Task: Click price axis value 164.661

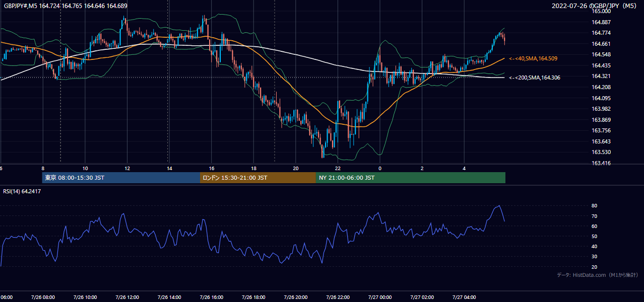Action: pyautogui.click(x=601, y=44)
